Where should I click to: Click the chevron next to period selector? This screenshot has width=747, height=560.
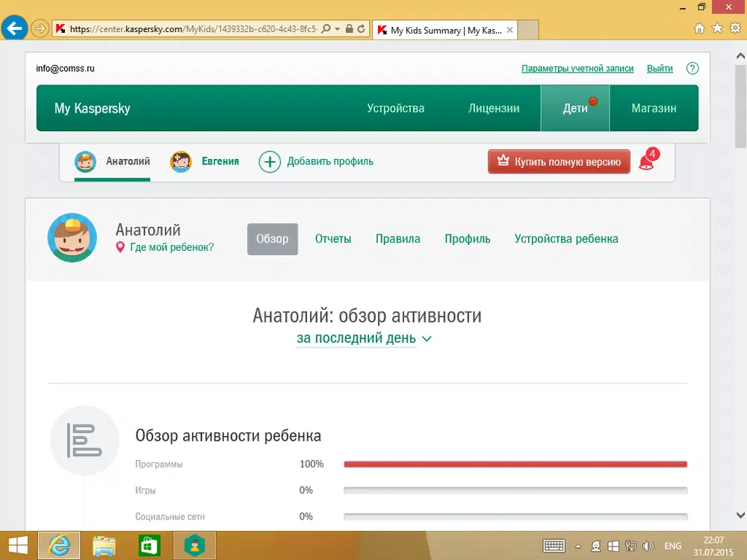click(x=427, y=338)
